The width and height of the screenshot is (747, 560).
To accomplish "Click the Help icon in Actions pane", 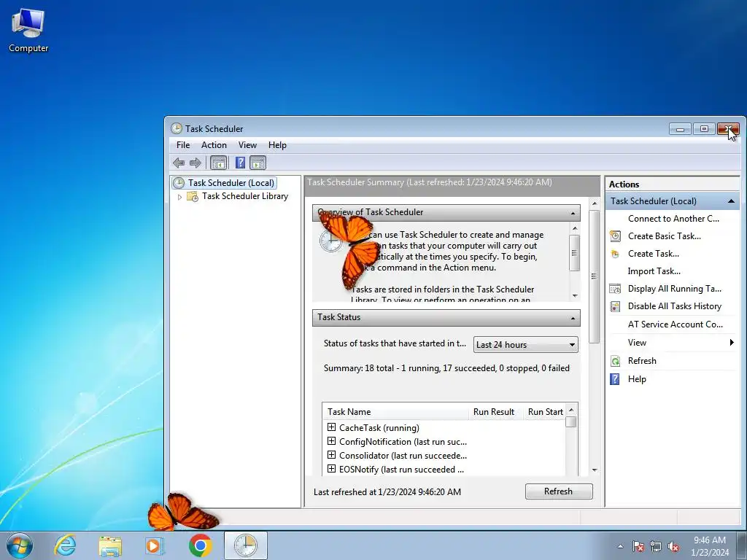I will 615,379.
